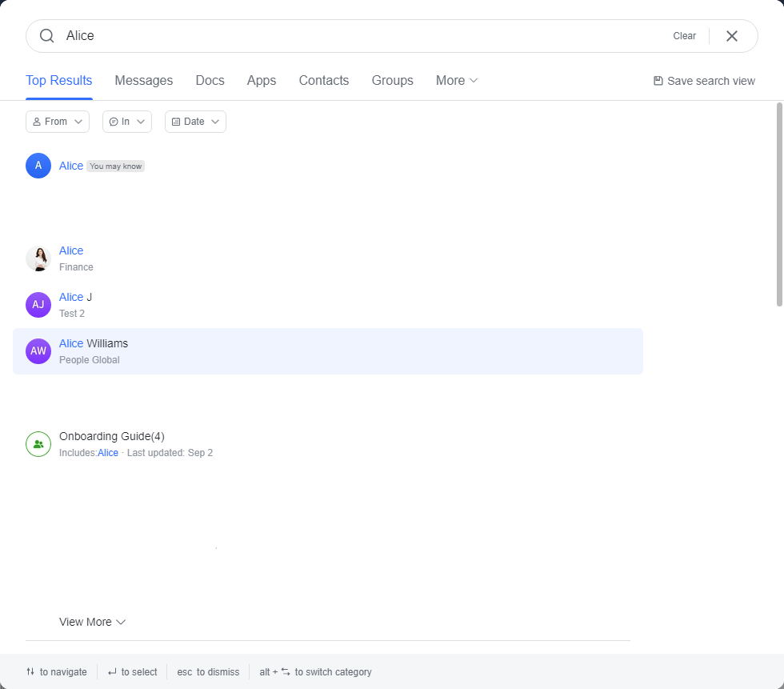
Task: Open the In chat filter dropdown
Action: (127, 122)
